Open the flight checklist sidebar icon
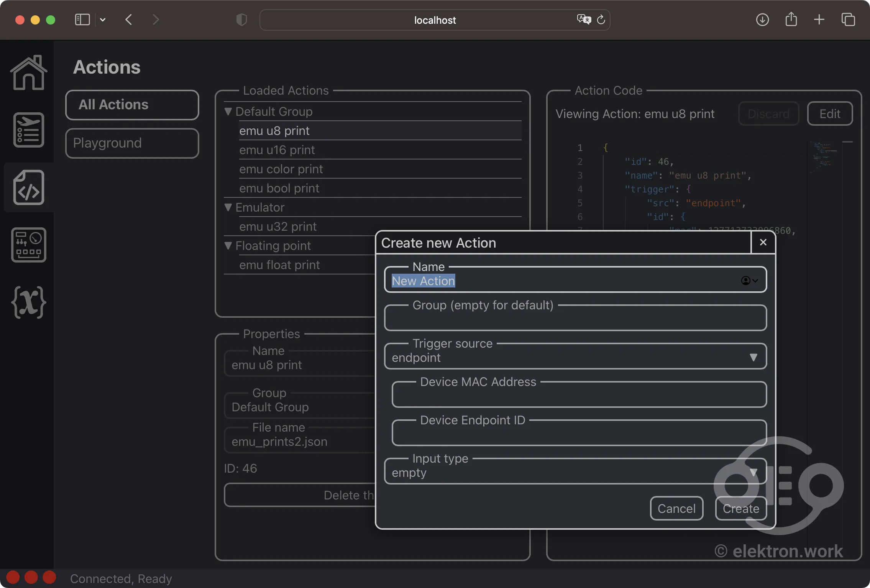This screenshot has width=870, height=588. (x=29, y=130)
